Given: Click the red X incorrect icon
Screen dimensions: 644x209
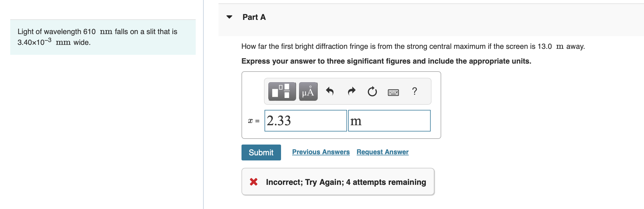Looking at the screenshot, I should click(x=253, y=182).
